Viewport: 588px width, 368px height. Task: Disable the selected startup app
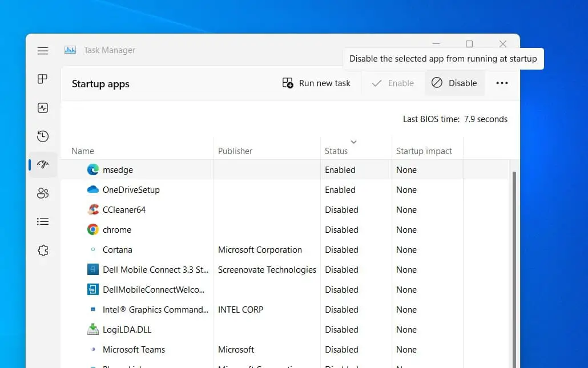[x=454, y=83]
